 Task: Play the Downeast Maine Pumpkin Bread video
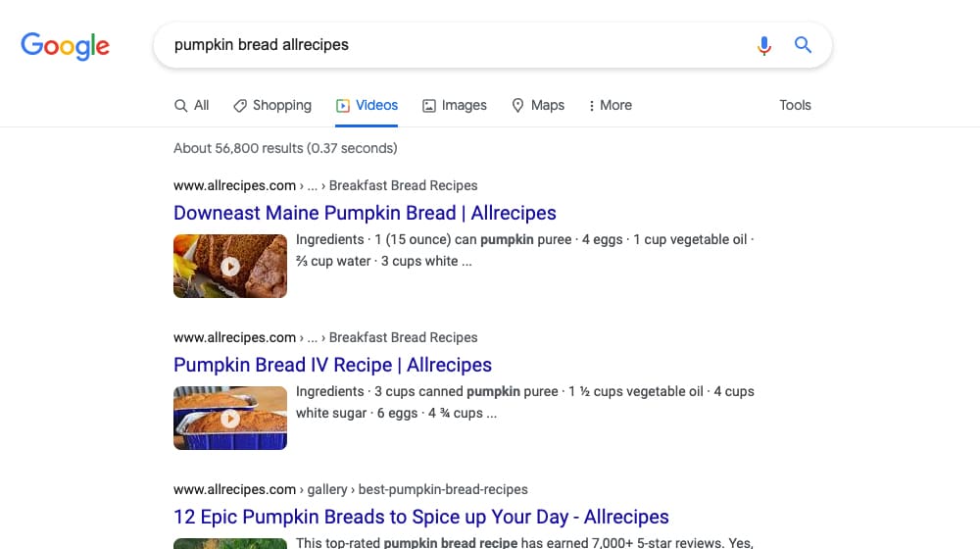point(230,266)
